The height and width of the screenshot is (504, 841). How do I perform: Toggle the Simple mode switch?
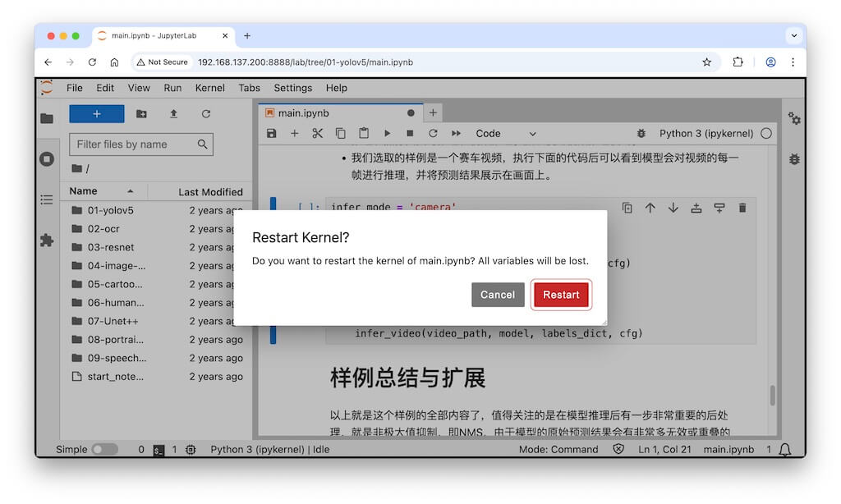click(x=104, y=450)
